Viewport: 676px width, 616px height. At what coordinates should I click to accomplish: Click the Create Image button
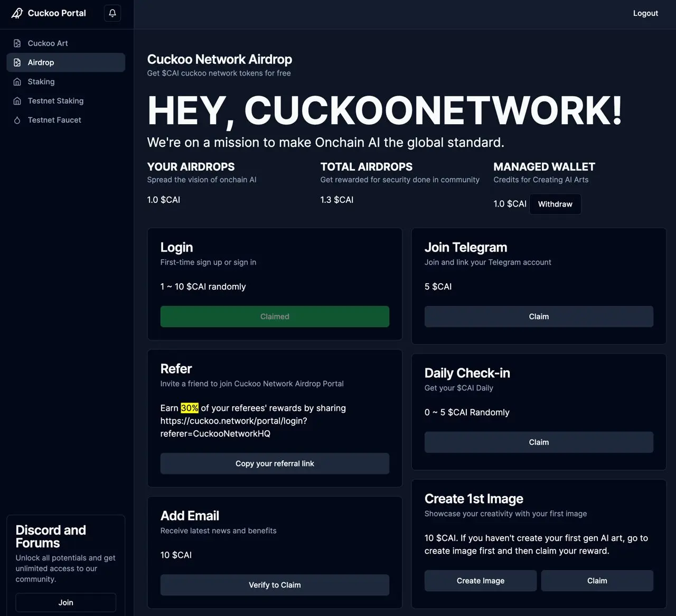coord(481,581)
